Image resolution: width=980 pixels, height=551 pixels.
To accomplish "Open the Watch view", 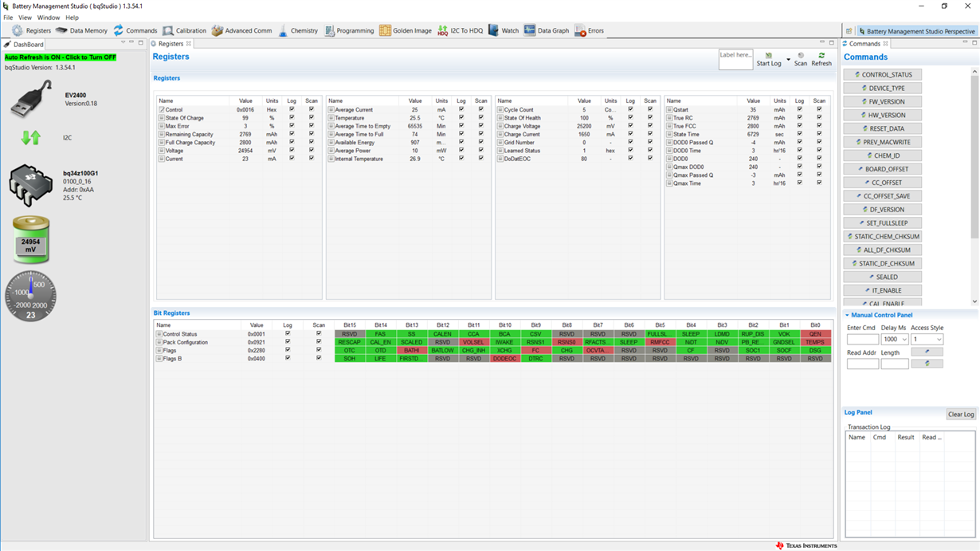I will (503, 30).
